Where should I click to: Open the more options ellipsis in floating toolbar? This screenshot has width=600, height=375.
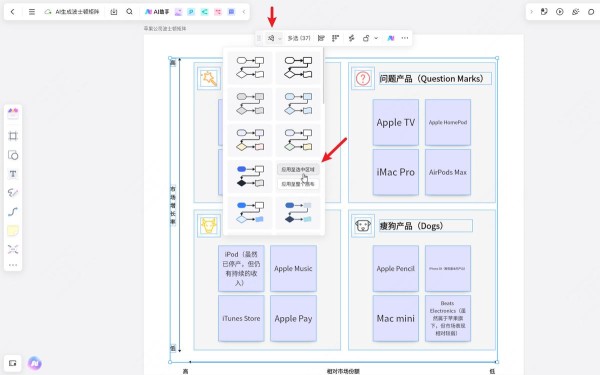(405, 38)
